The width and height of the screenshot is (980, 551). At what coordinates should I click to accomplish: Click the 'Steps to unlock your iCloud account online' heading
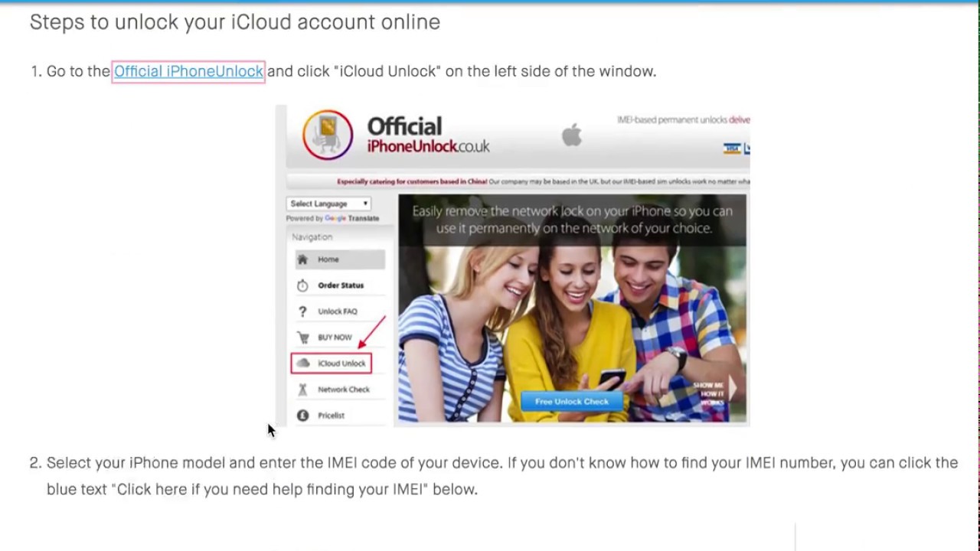pyautogui.click(x=235, y=22)
